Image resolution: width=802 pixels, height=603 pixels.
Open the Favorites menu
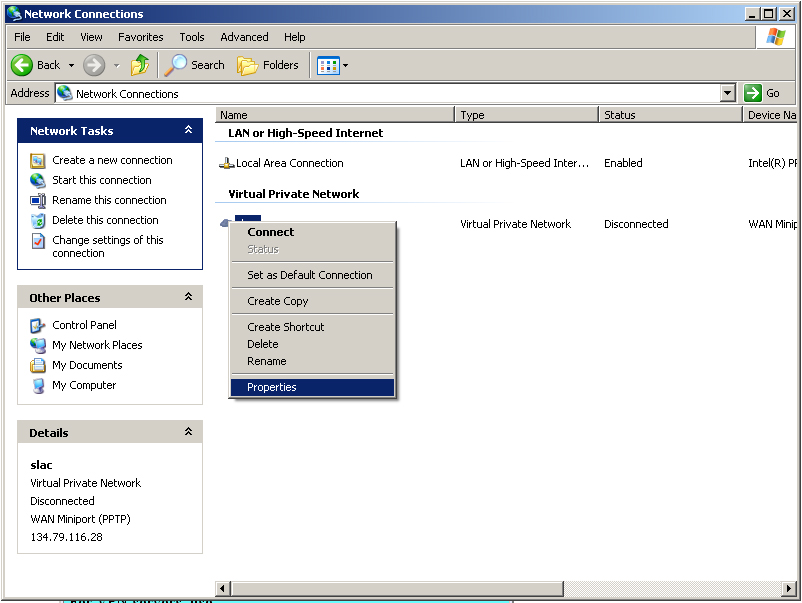coord(141,37)
